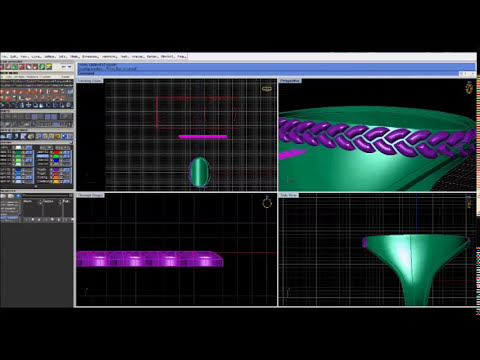Open the Curve menu
480x360 pixels.
pos(36,56)
